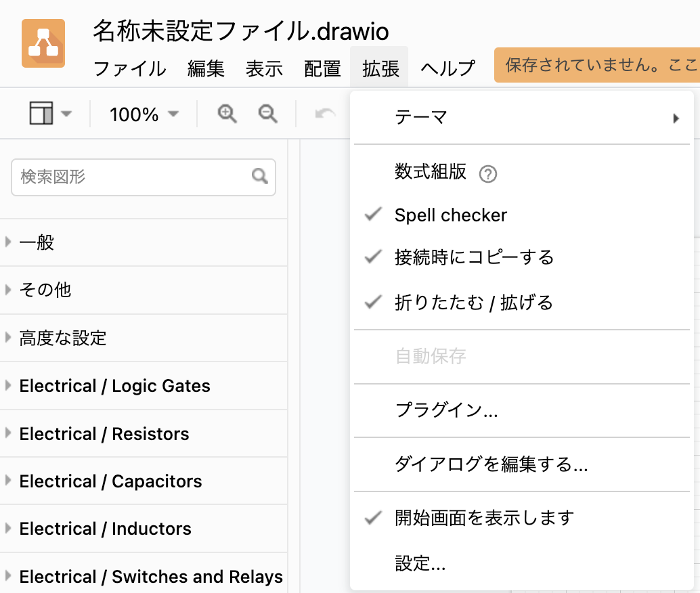The image size is (700, 593).
Task: Select ダイアログを編集する... menu entry
Action: click(521, 464)
